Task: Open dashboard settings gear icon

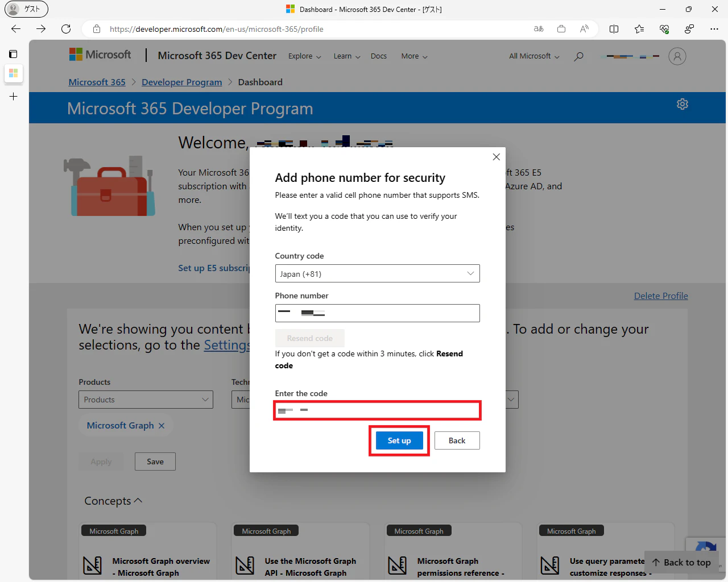Action: [682, 104]
